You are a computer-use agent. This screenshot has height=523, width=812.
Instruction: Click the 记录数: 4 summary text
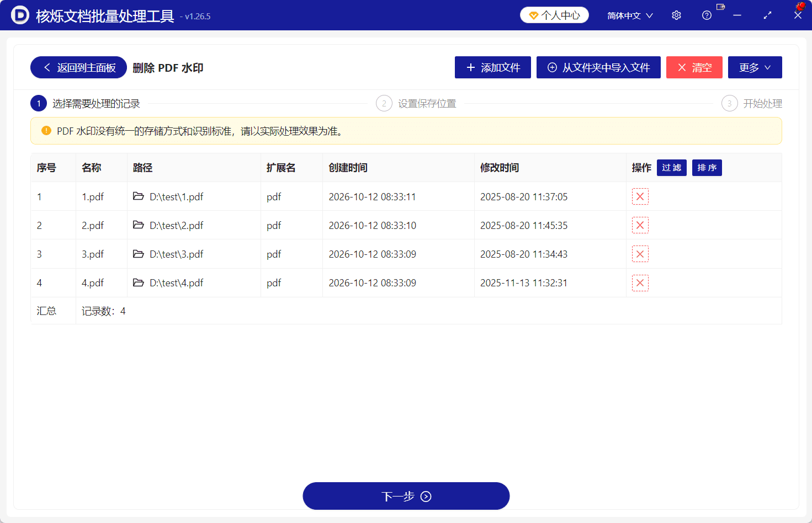[x=104, y=311]
